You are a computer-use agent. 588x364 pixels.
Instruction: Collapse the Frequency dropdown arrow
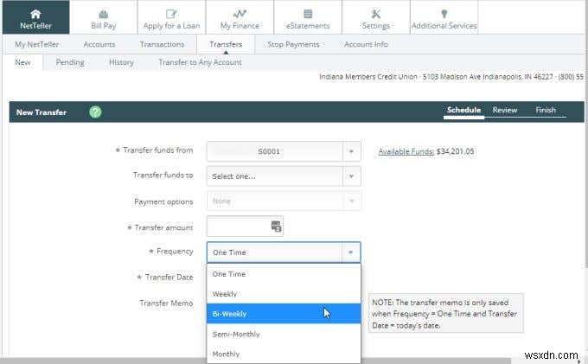[350, 252]
